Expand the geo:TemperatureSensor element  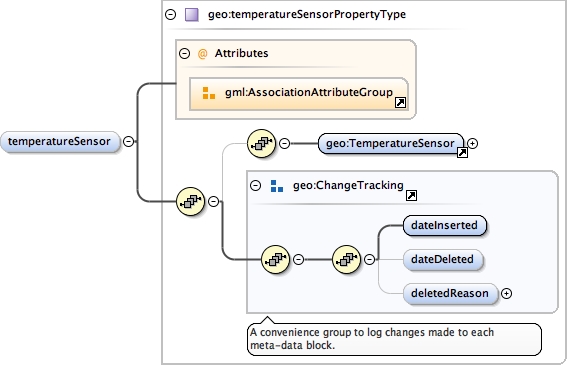[x=472, y=144]
